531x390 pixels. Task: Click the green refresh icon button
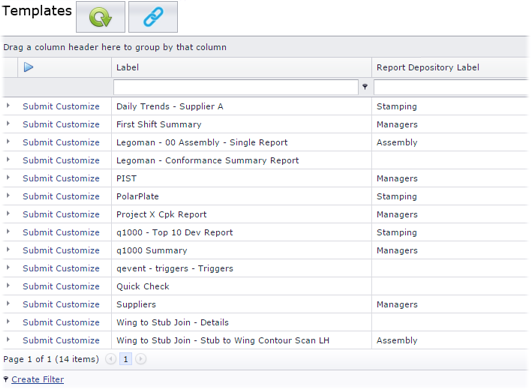101,17
